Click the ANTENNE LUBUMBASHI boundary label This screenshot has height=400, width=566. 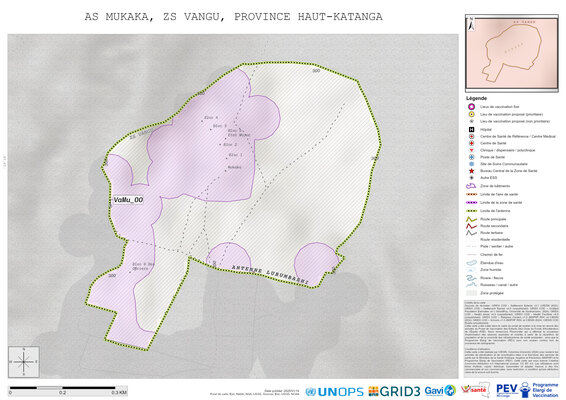coord(270,274)
